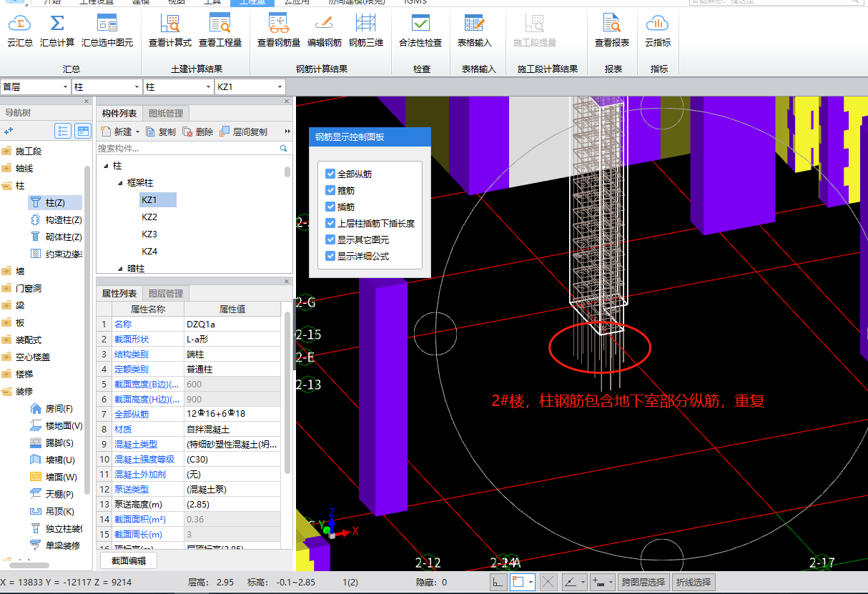Click the crossed-out snap icon in status bar
Image resolution: width=868 pixels, height=594 pixels.
coord(548,582)
